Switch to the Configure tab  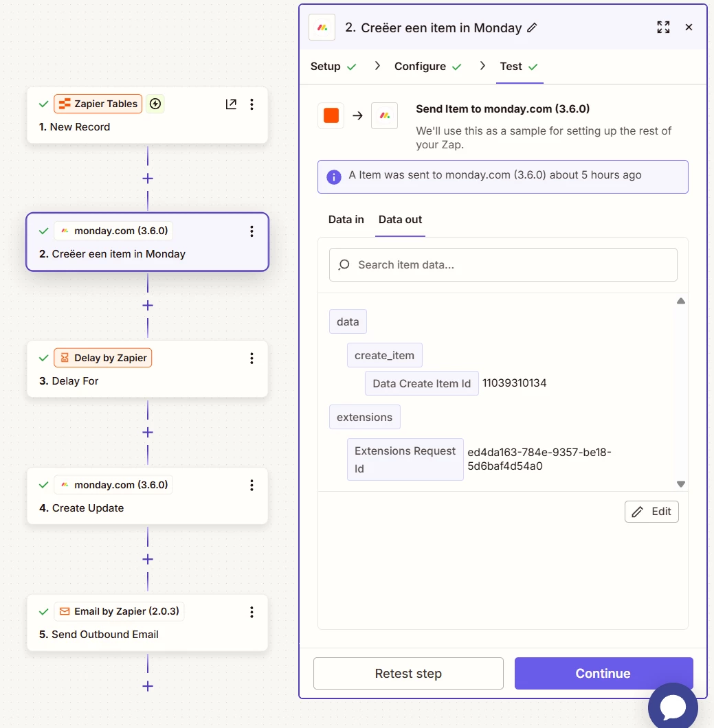pos(427,67)
